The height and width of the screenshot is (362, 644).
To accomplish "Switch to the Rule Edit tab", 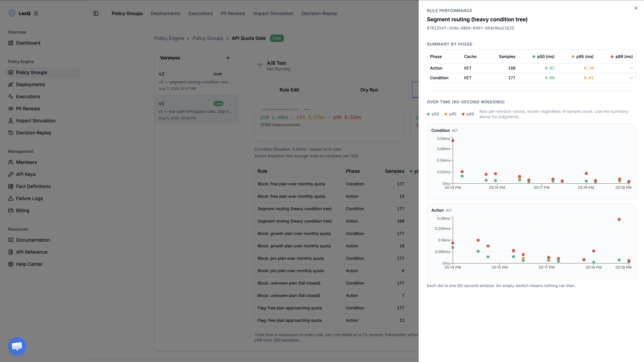I will 289,90.
